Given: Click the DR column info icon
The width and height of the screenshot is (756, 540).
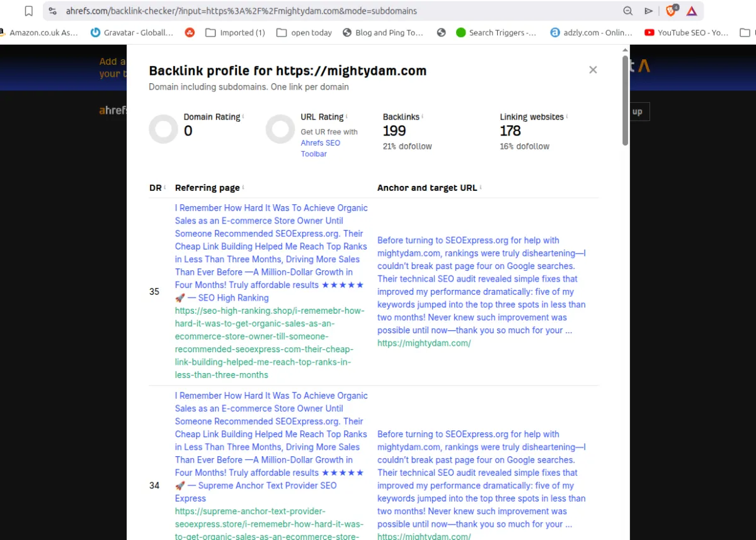Looking at the screenshot, I should pyautogui.click(x=165, y=188).
